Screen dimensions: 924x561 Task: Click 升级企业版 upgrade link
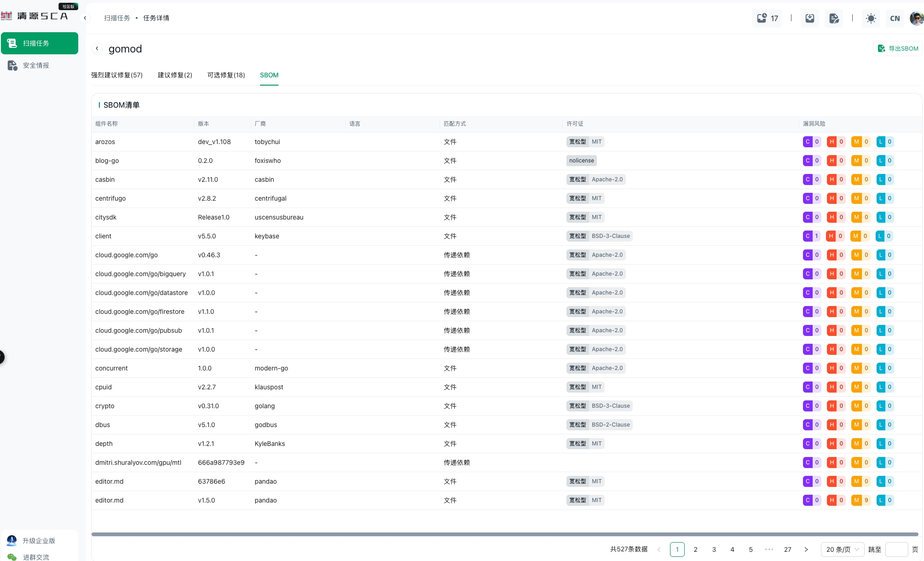tap(39, 541)
